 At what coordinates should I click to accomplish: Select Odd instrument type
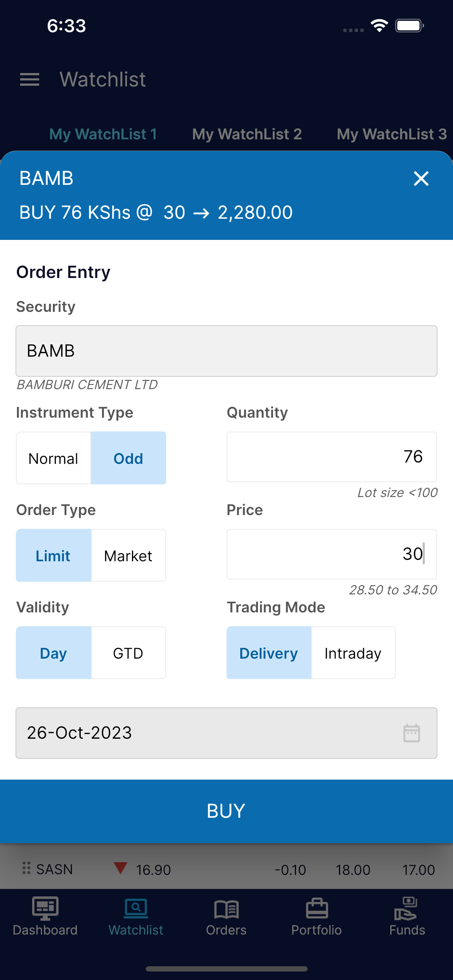click(x=128, y=458)
